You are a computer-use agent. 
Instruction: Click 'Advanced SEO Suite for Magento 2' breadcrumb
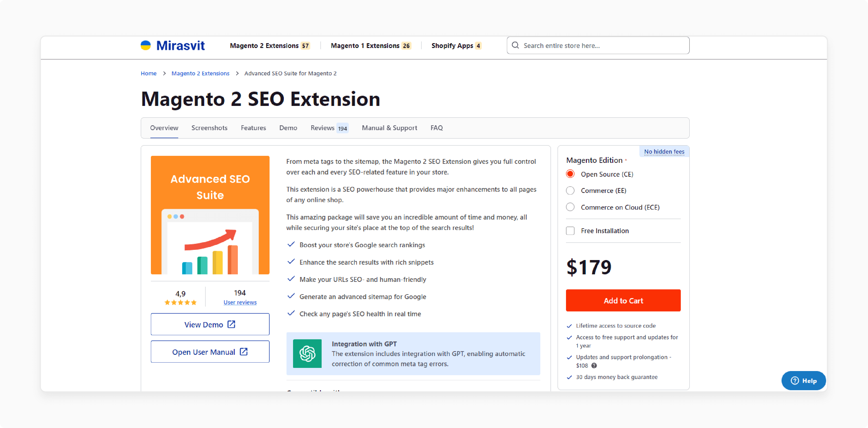pos(290,73)
